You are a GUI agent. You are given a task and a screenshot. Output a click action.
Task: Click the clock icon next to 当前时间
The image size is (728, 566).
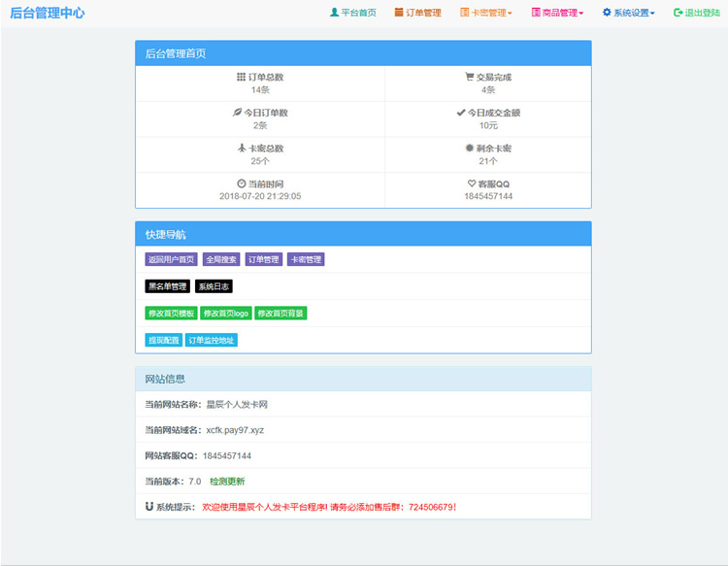pos(242,183)
